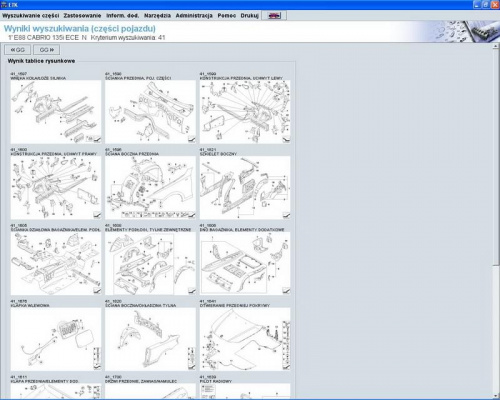The width and height of the screenshot is (500, 400).
Task: Open the Ścianka przednia, poj. części diagram
Action: (x=150, y=112)
